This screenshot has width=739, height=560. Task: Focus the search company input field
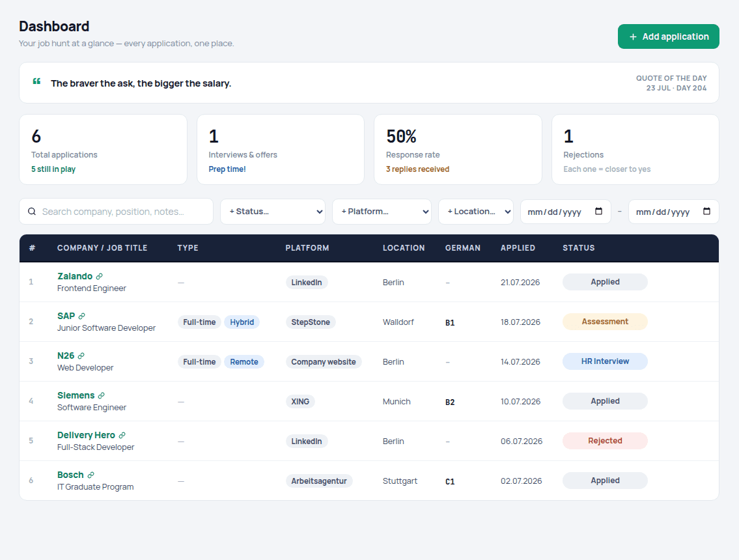(x=117, y=212)
